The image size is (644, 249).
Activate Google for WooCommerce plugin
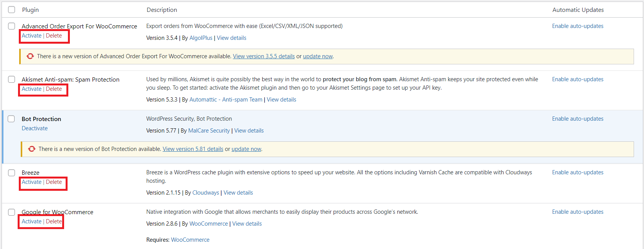pos(31,221)
